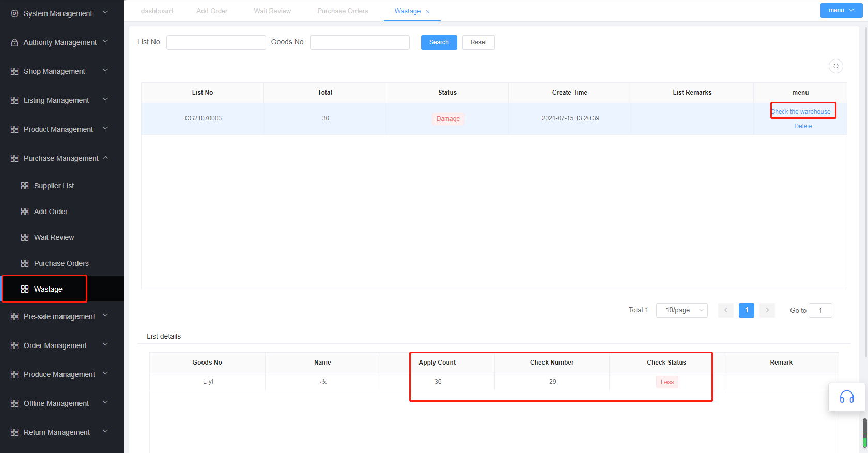Click the Check Status column header
868x453 pixels.
667,363
